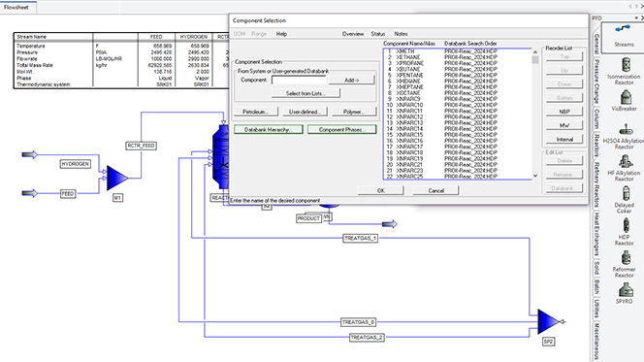Screen dimensions: 644x362
Task: Click the HYDROGEN stream label
Action: point(75,164)
